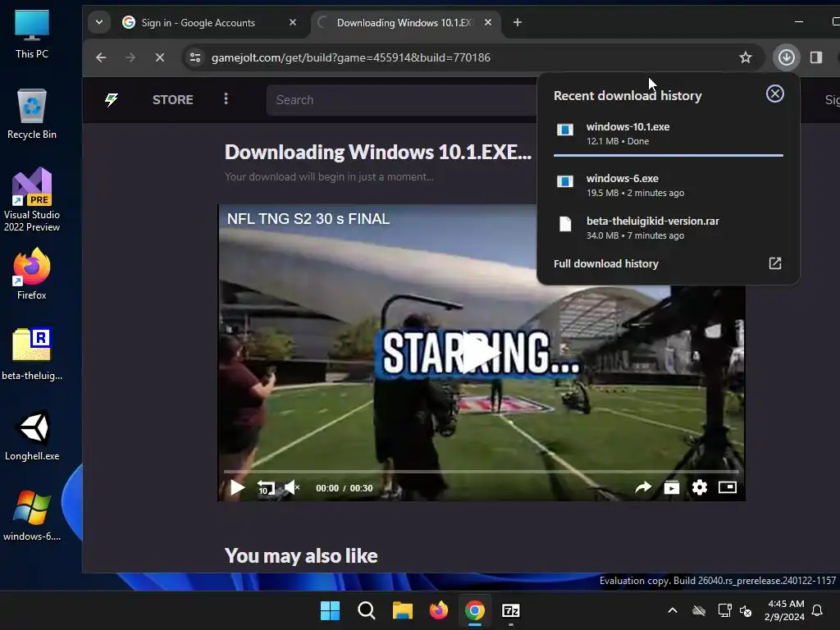Select beta-theluig... archive on desktop
The width and height of the screenshot is (840, 630).
tap(32, 354)
